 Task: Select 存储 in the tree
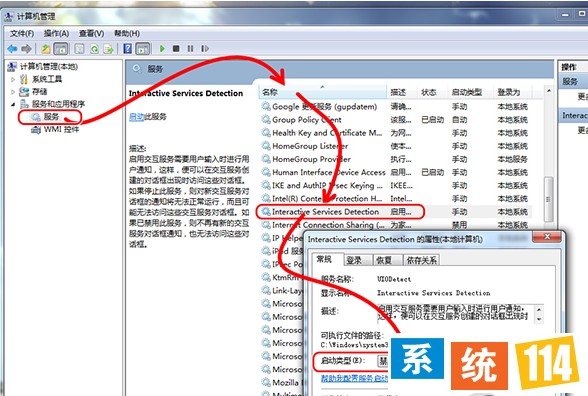click(39, 92)
